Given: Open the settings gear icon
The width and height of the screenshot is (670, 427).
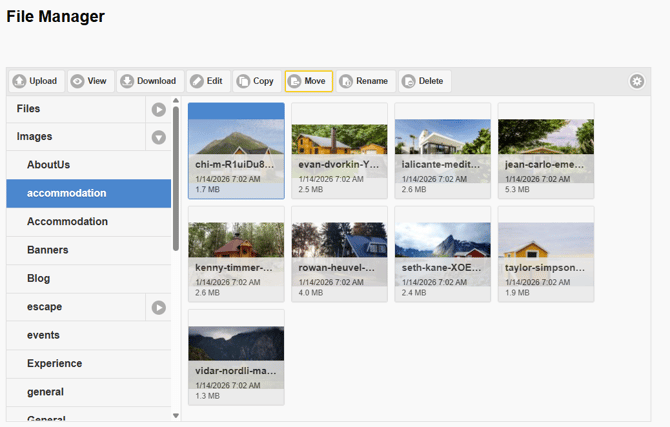Looking at the screenshot, I should click(x=637, y=81).
